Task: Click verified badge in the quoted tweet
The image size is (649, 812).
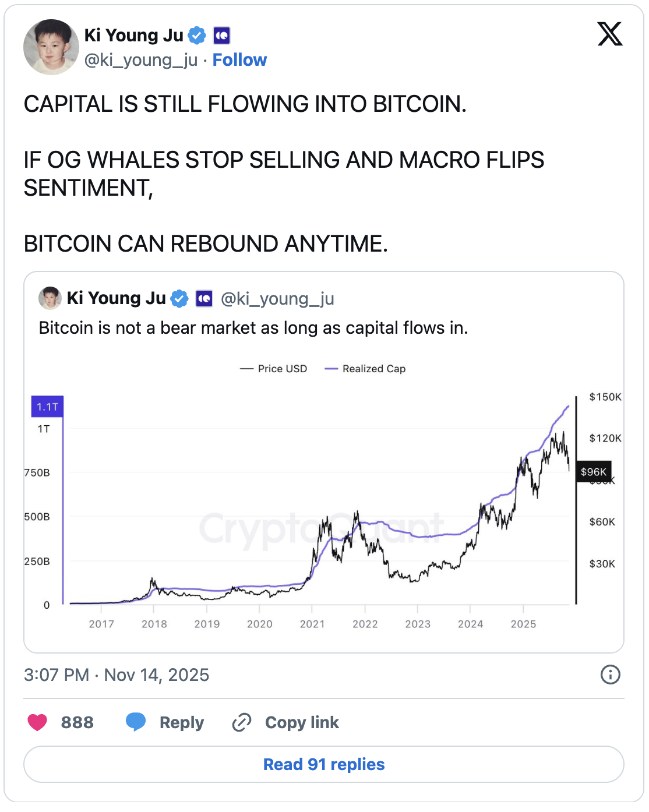Action: [x=179, y=299]
